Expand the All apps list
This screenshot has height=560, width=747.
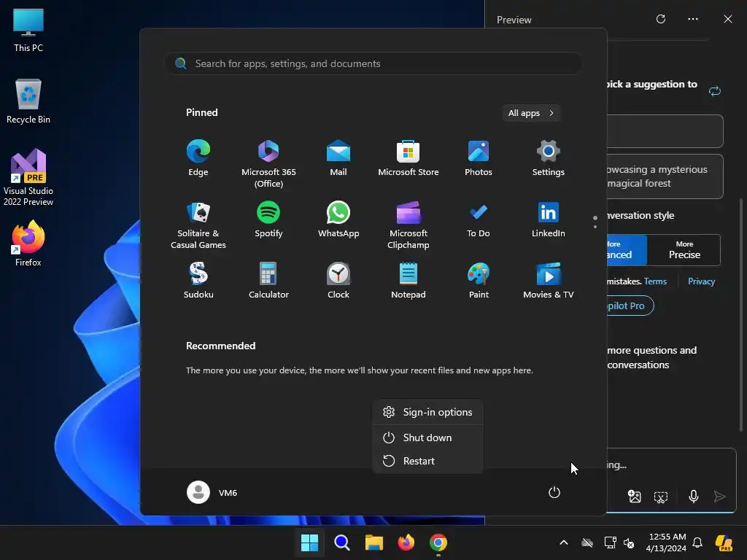pos(531,113)
